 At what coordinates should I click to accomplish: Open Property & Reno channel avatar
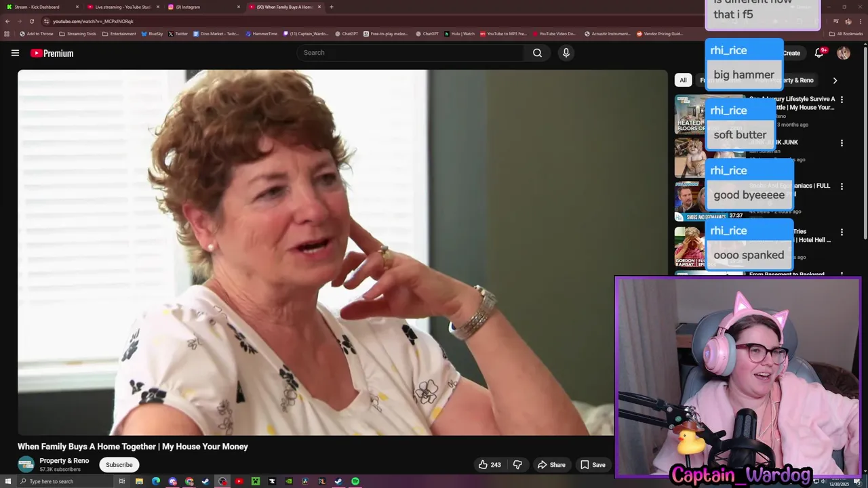(26, 464)
